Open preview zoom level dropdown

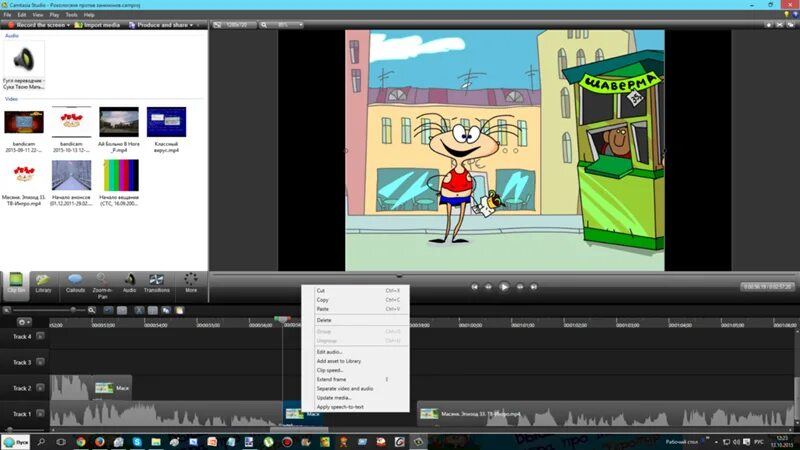click(x=300, y=24)
